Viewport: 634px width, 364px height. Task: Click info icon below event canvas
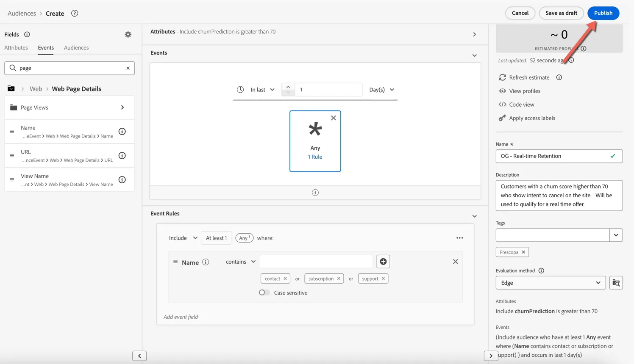(315, 193)
